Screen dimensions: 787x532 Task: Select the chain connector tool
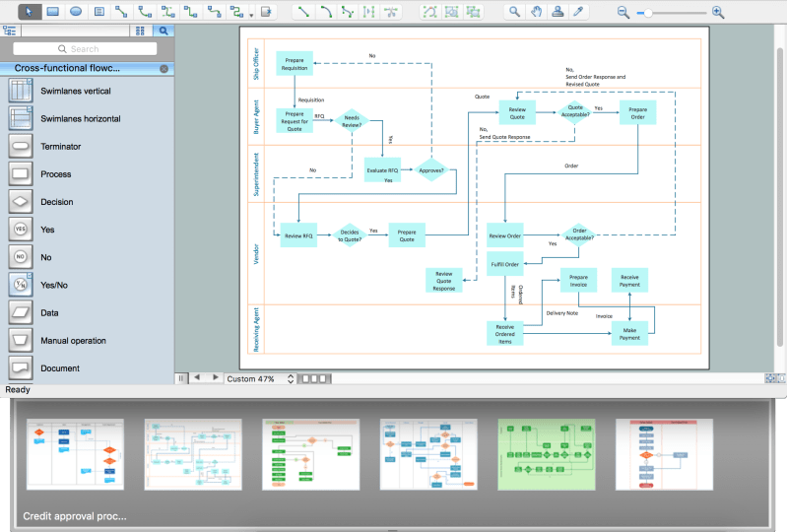coord(236,11)
